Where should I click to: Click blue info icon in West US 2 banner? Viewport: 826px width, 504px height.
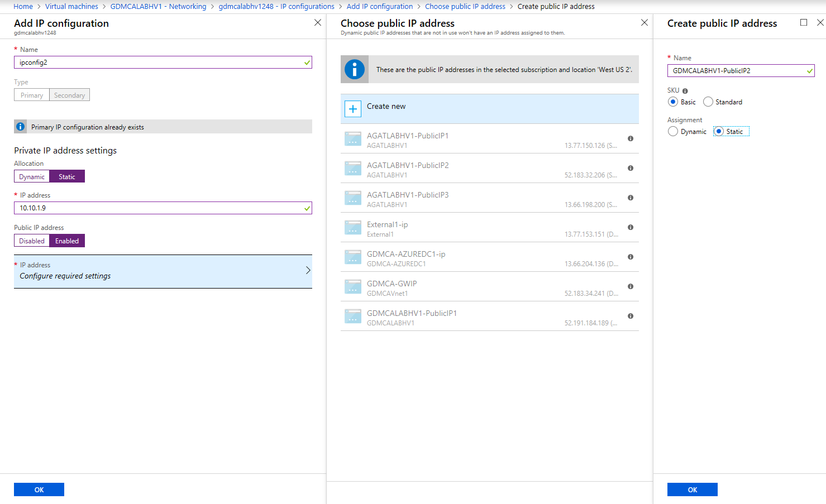(355, 69)
